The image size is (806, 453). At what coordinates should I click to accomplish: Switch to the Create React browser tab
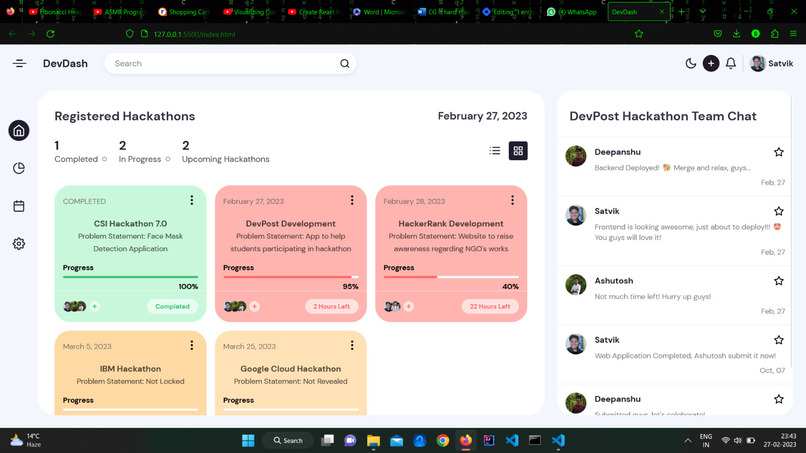[x=315, y=11]
